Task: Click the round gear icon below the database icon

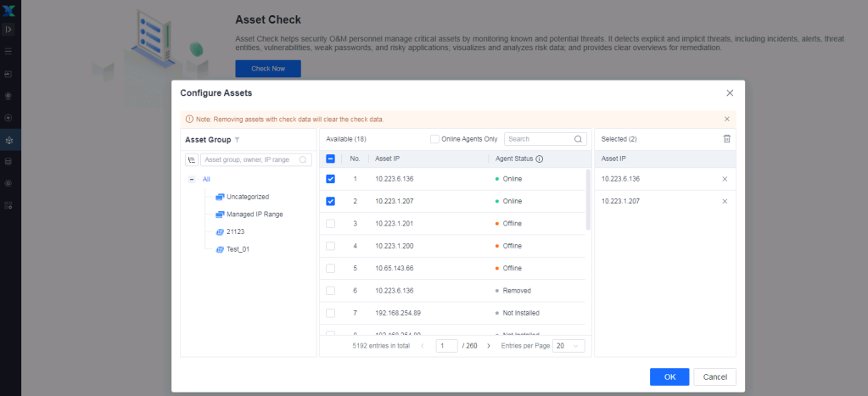Action: click(8, 183)
